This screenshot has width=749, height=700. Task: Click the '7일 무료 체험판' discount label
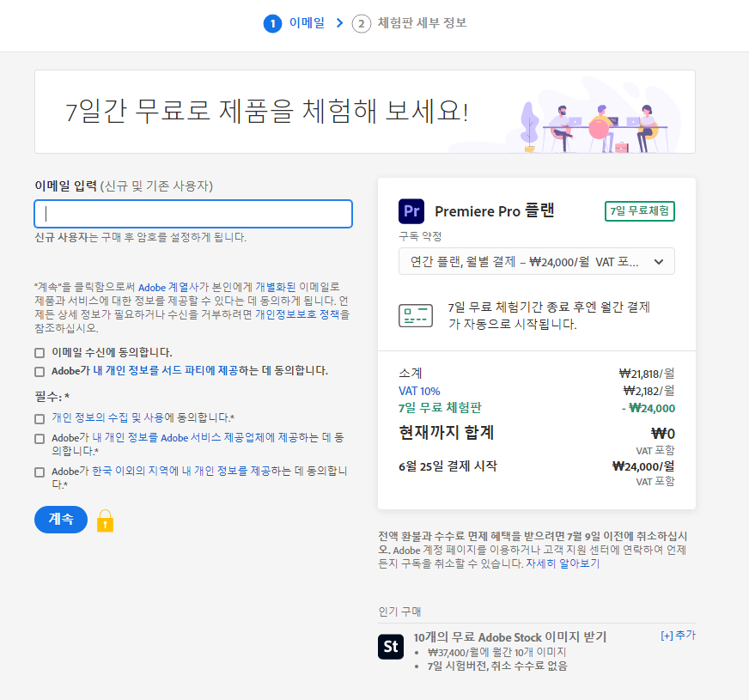pos(440,408)
